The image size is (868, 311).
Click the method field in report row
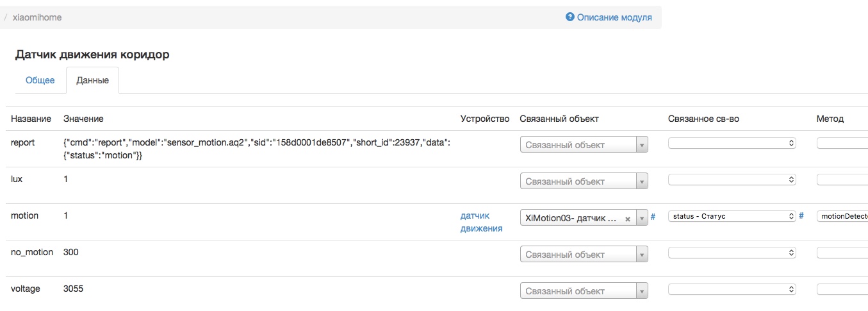[842, 144]
